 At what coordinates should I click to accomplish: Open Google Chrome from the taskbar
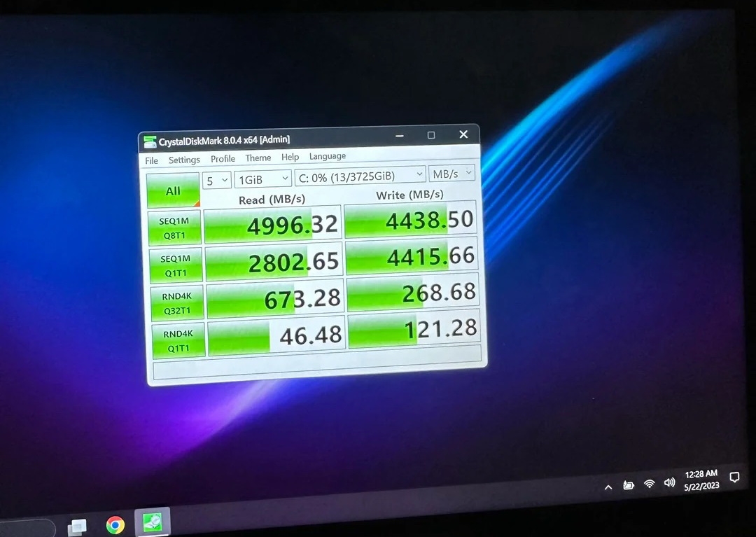115,524
